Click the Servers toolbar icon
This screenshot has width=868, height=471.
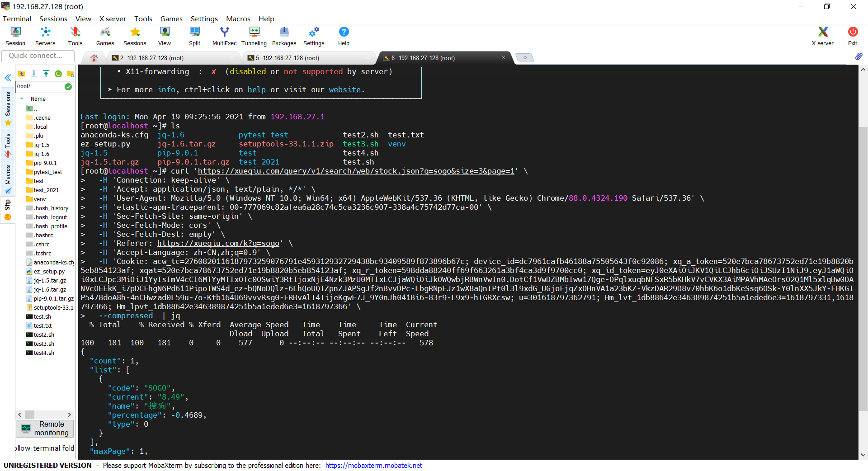[x=45, y=36]
